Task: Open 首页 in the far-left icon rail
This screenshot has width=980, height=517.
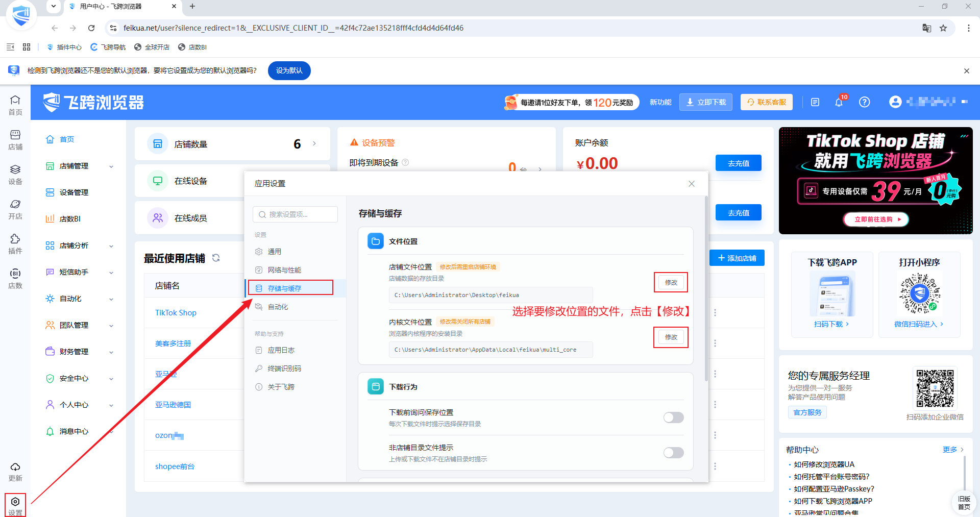Action: coord(15,105)
